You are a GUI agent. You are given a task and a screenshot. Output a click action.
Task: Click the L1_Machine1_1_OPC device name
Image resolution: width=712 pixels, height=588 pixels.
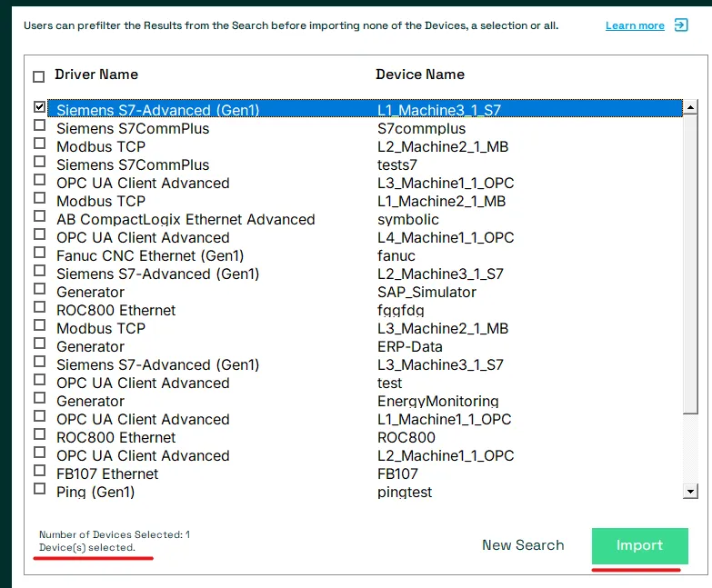tap(444, 419)
